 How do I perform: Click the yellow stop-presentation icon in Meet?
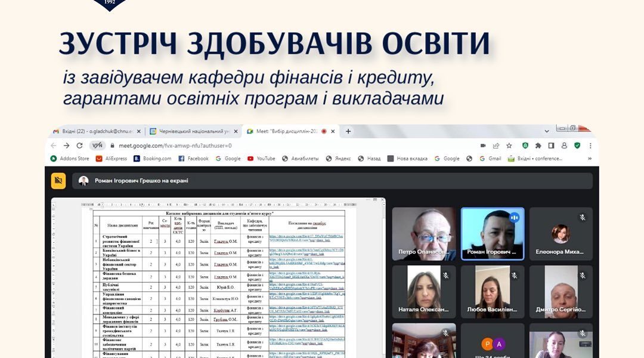tap(58, 181)
